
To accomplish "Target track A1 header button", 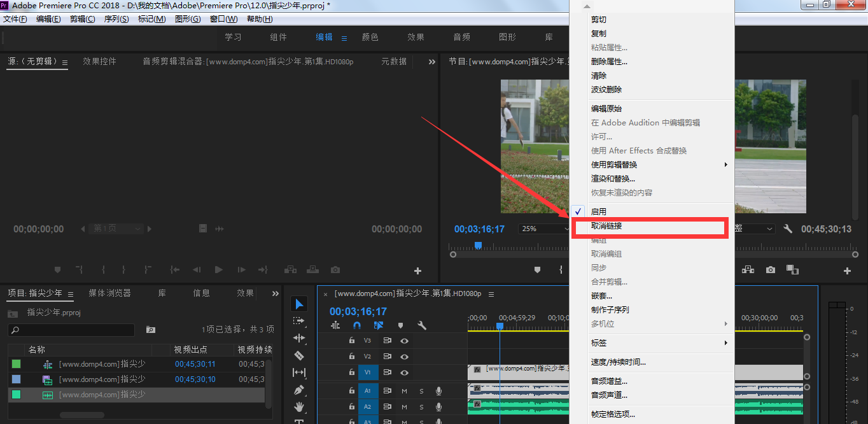I will tap(367, 390).
